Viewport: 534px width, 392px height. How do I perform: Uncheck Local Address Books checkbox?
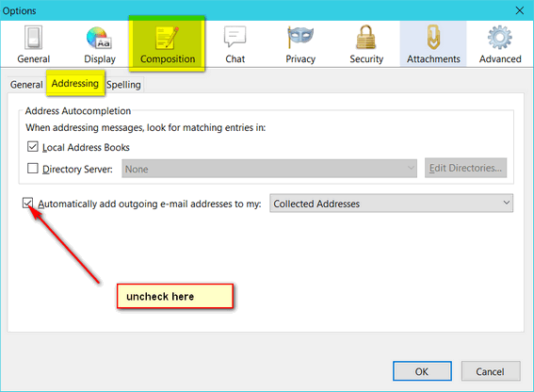pyautogui.click(x=33, y=147)
